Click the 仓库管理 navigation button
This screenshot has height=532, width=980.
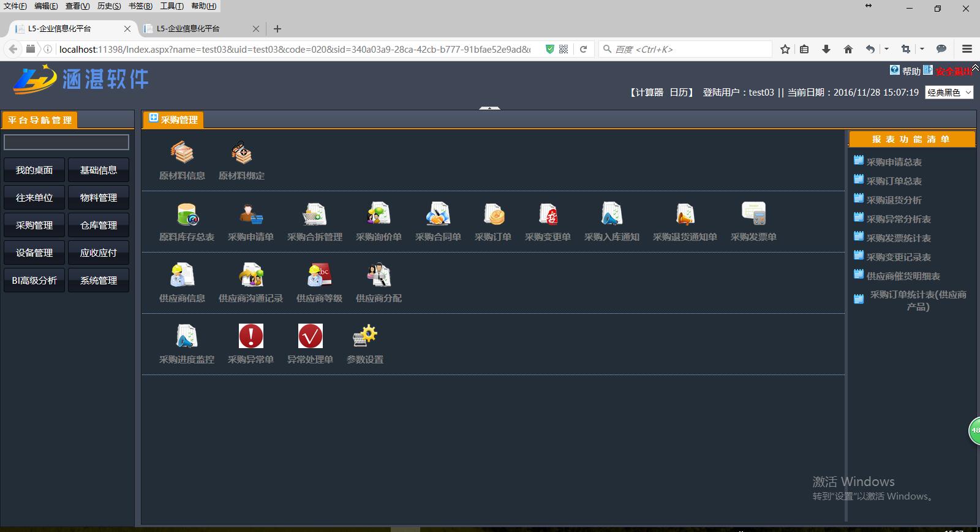click(99, 226)
